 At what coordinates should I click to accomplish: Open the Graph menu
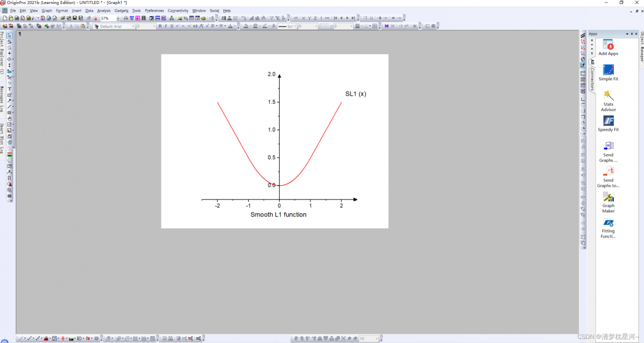pyautogui.click(x=47, y=11)
